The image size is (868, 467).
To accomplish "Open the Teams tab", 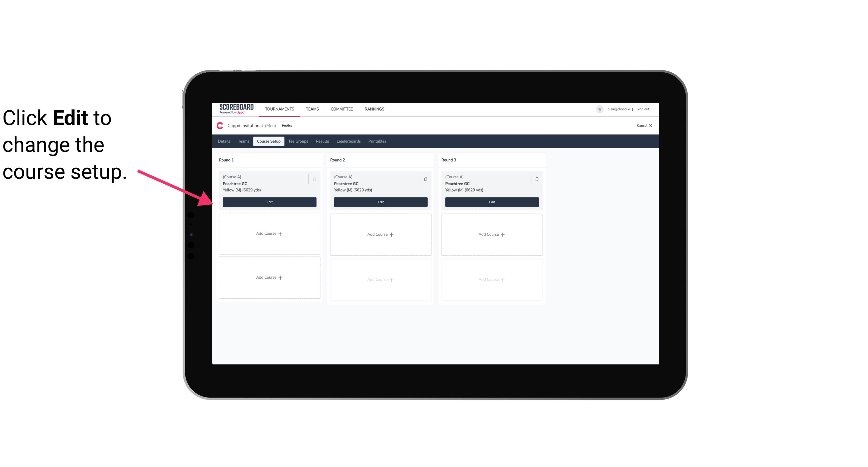I will 243,141.
